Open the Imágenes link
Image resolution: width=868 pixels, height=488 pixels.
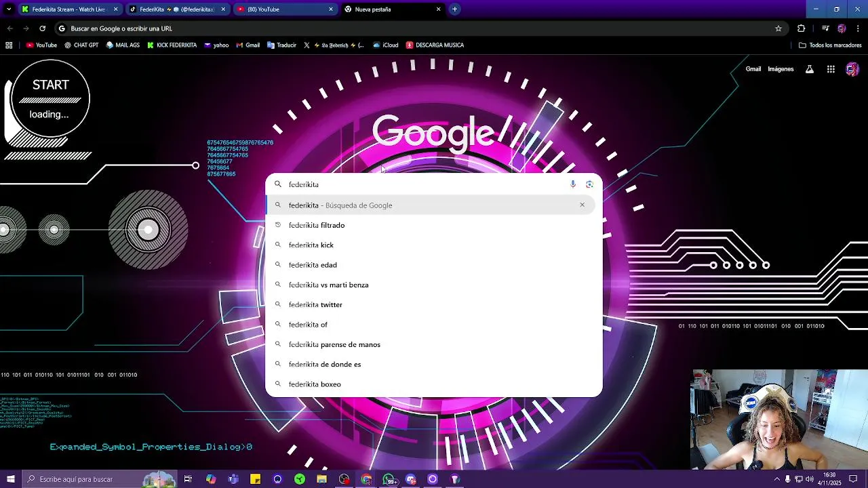pos(781,69)
